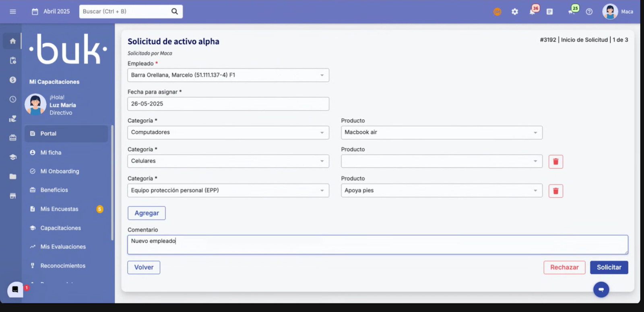This screenshot has height=312, width=644.
Task: Expand the Empleado dropdown
Action: (228, 75)
